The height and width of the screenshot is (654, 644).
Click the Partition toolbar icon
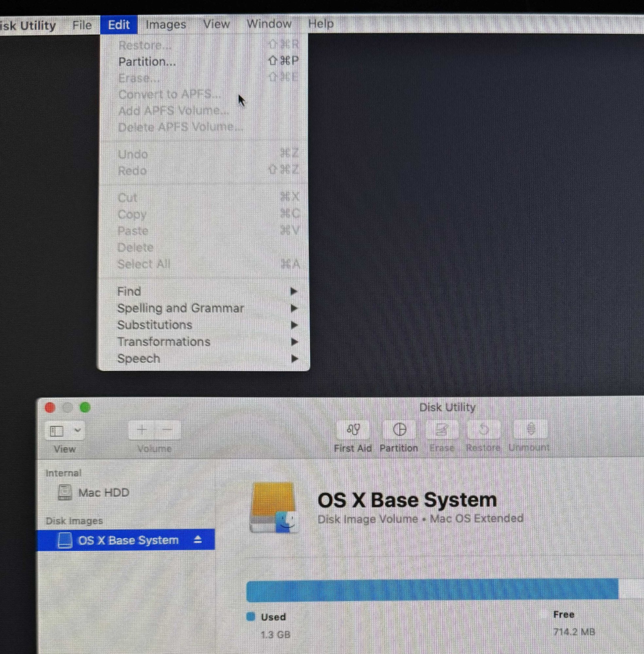coord(400,430)
